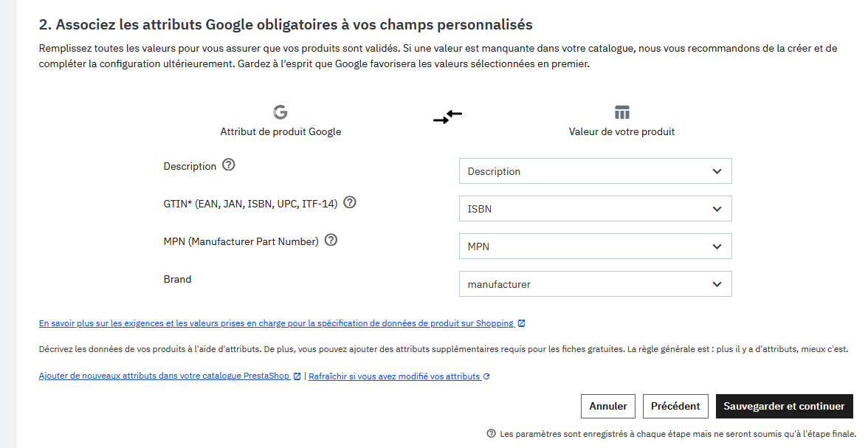Show help for MPN Manufacturer Part Number
Image resolution: width=868 pixels, height=448 pixels.
point(331,240)
